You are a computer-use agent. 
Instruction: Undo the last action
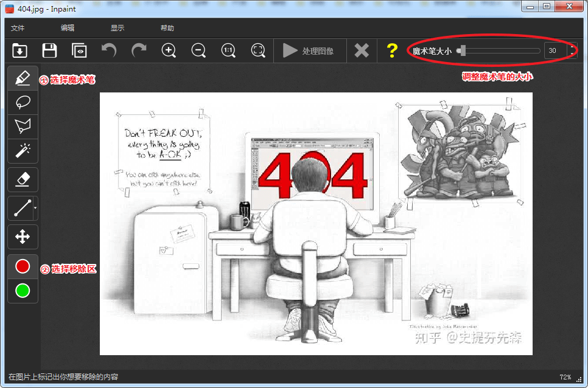pyautogui.click(x=109, y=50)
